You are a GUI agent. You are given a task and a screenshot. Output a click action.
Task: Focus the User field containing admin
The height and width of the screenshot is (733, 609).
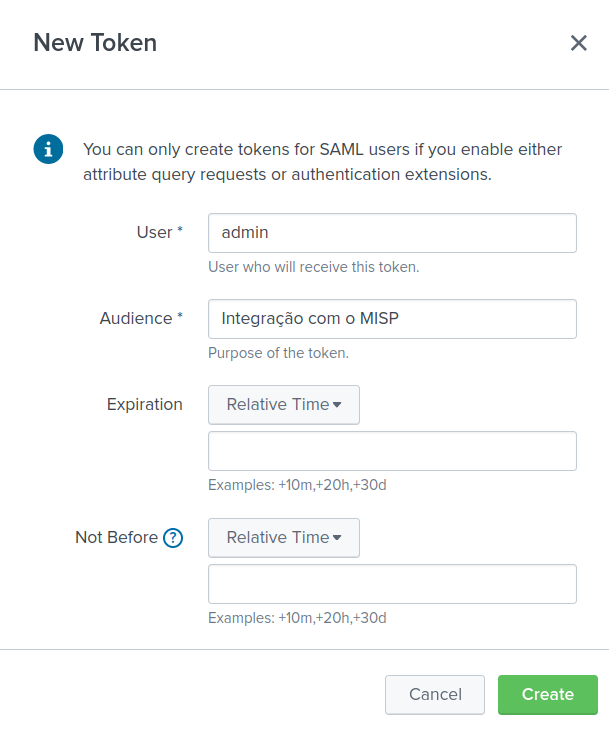(392, 233)
